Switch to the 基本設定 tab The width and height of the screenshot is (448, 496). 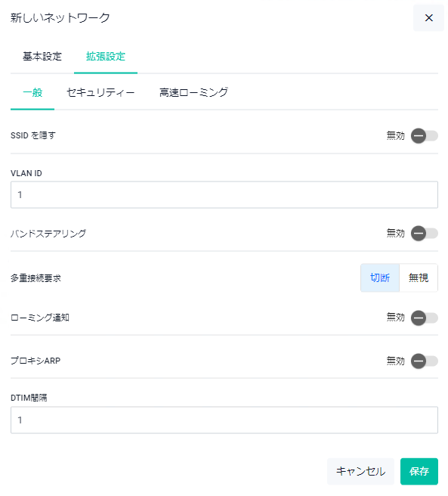pos(42,57)
